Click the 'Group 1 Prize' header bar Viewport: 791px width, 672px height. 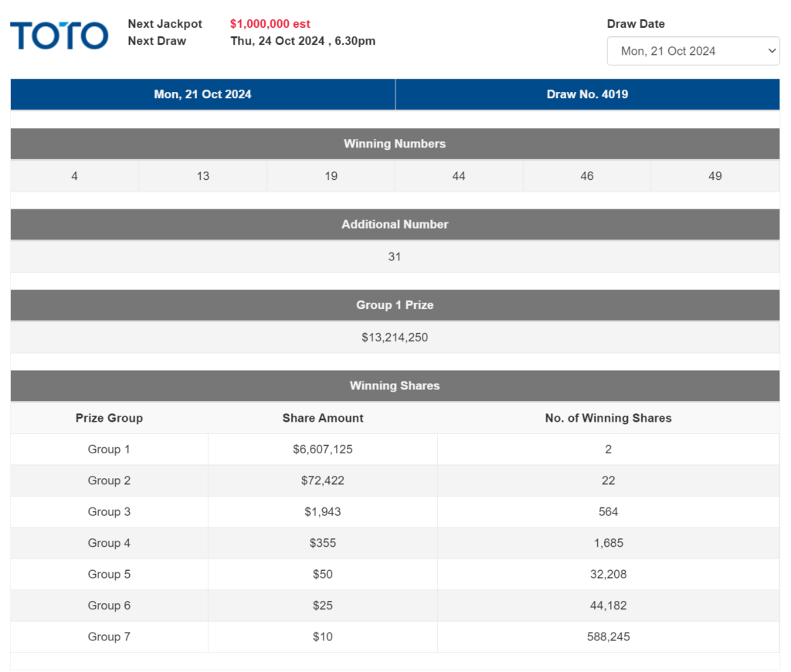point(395,305)
